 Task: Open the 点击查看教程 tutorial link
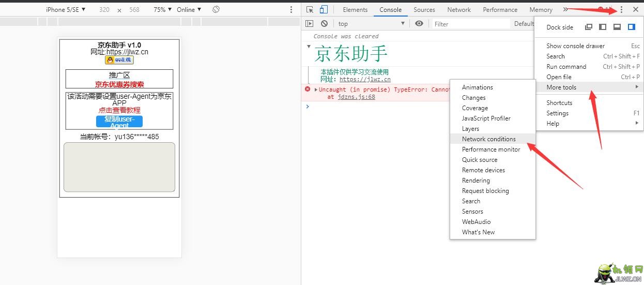click(x=119, y=110)
